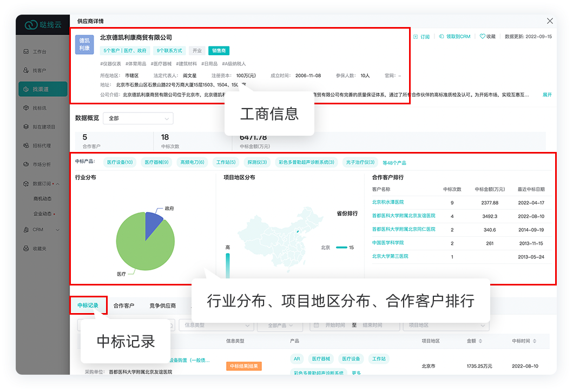
Task: Click the 医疗设备(10) product tag
Action: pyautogui.click(x=120, y=162)
